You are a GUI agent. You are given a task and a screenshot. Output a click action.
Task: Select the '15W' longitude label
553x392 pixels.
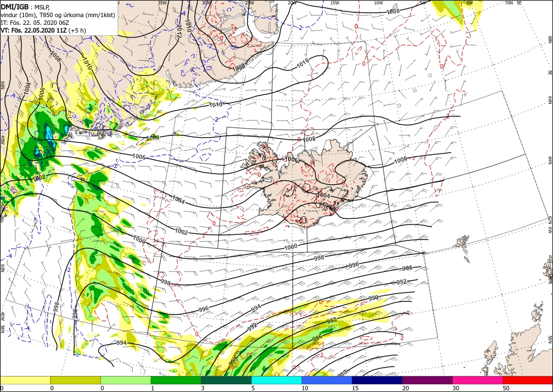[335, 3]
